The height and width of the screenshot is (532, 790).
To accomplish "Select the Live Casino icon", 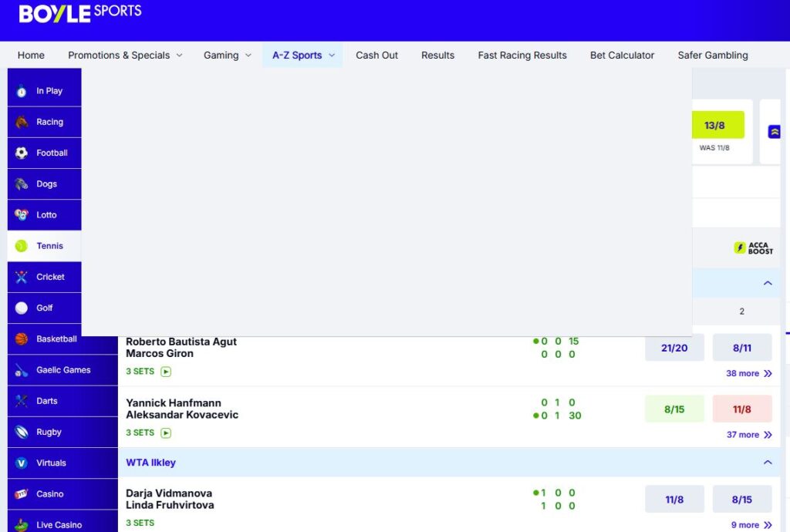I will (x=21, y=525).
